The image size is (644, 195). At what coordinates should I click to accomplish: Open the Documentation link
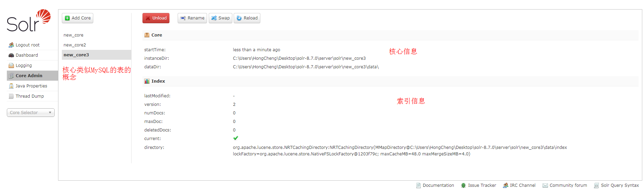tap(435, 185)
